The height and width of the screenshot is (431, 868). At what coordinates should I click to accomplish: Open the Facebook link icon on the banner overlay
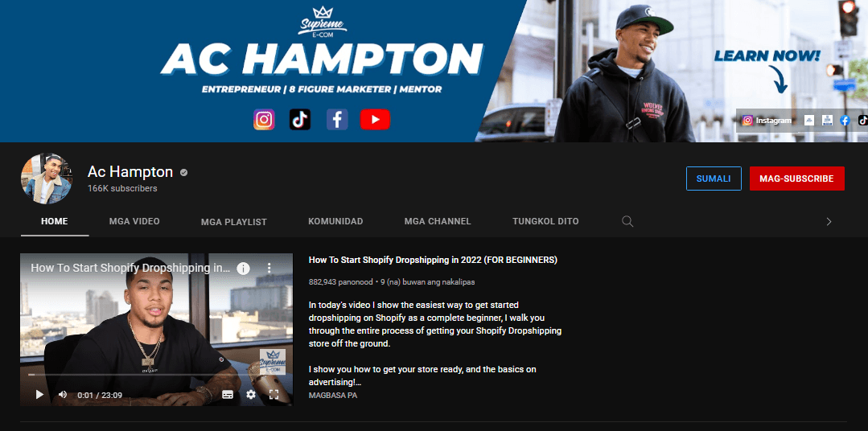(845, 120)
